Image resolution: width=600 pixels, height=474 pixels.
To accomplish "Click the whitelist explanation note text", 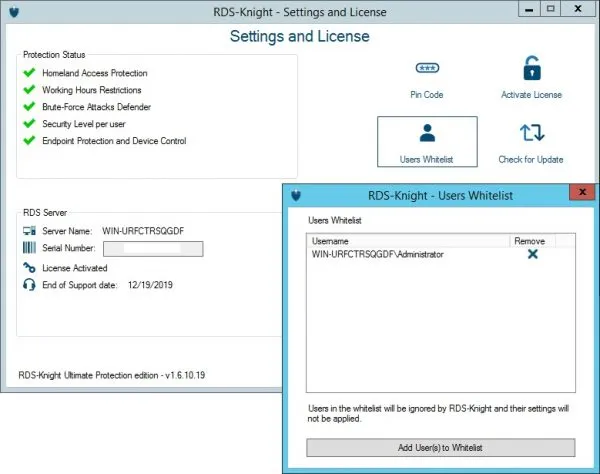I will [x=438, y=414].
